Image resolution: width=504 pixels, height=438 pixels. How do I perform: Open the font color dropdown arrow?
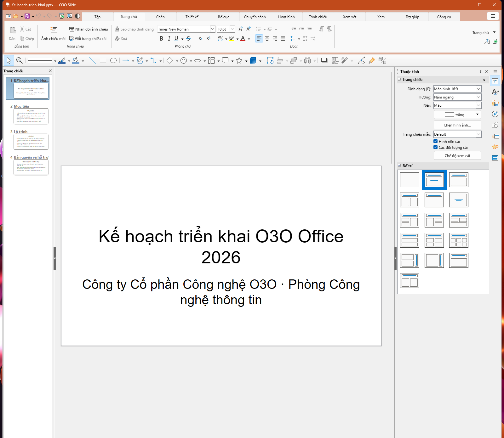tap(249, 39)
